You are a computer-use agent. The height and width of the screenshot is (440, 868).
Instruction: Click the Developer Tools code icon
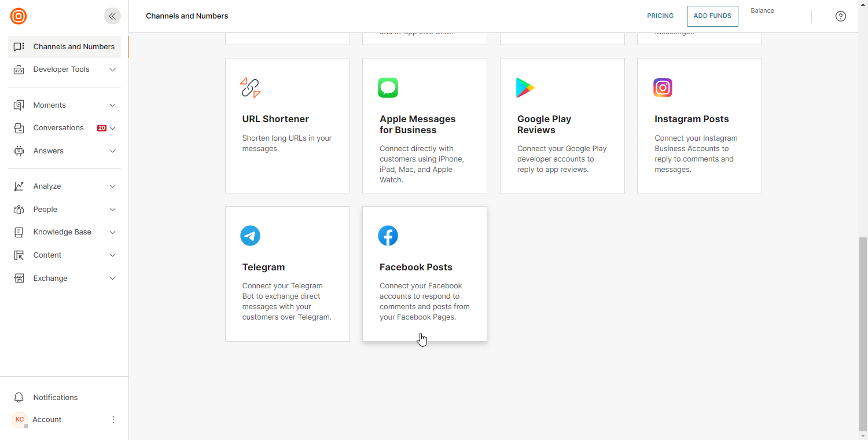[x=19, y=69]
